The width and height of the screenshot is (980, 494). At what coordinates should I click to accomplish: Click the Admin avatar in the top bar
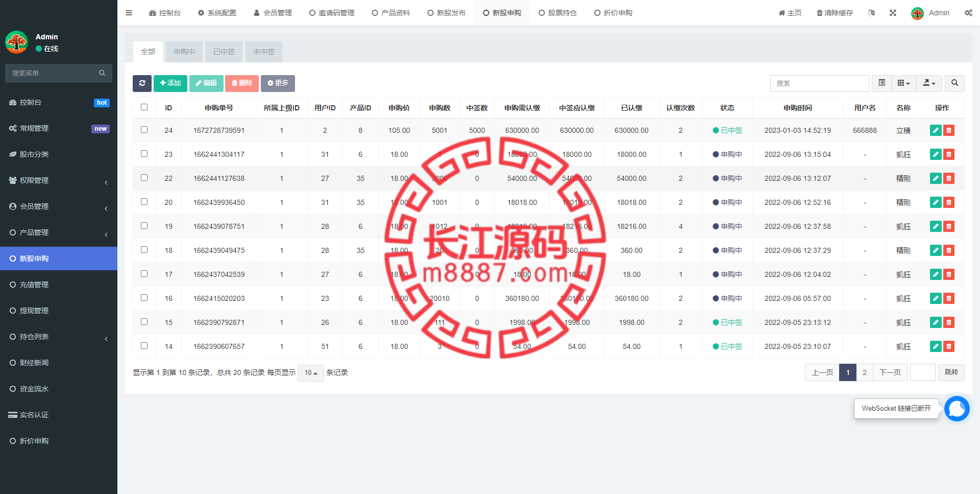click(x=917, y=13)
